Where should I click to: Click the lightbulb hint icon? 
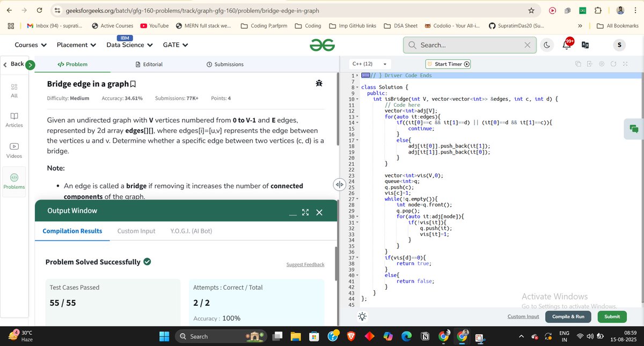tap(362, 316)
